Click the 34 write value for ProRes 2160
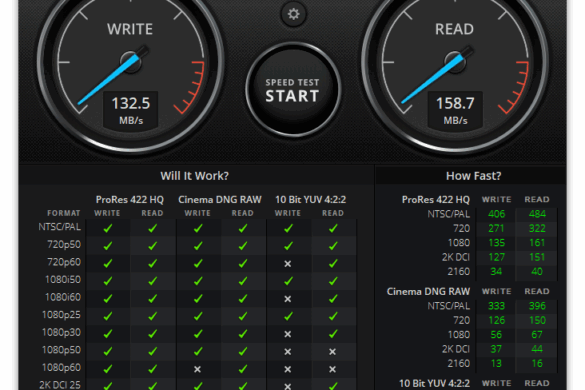This screenshot has width=585, height=390. (x=496, y=271)
